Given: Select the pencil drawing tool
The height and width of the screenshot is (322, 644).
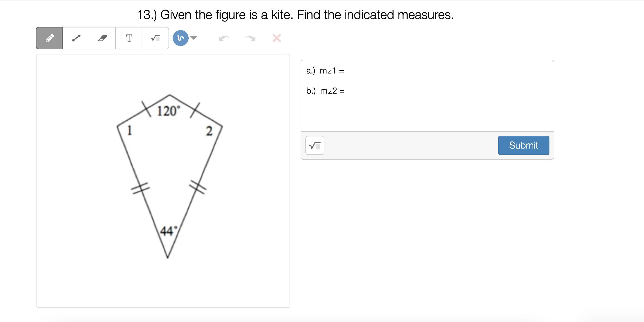Looking at the screenshot, I should tap(49, 38).
